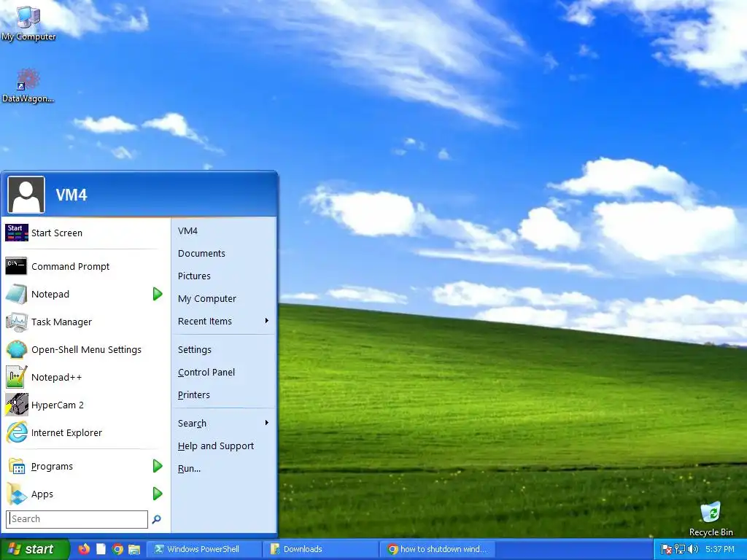Expand the Search submenu entry
Viewport: 747px width, 560px height.
tap(223, 423)
